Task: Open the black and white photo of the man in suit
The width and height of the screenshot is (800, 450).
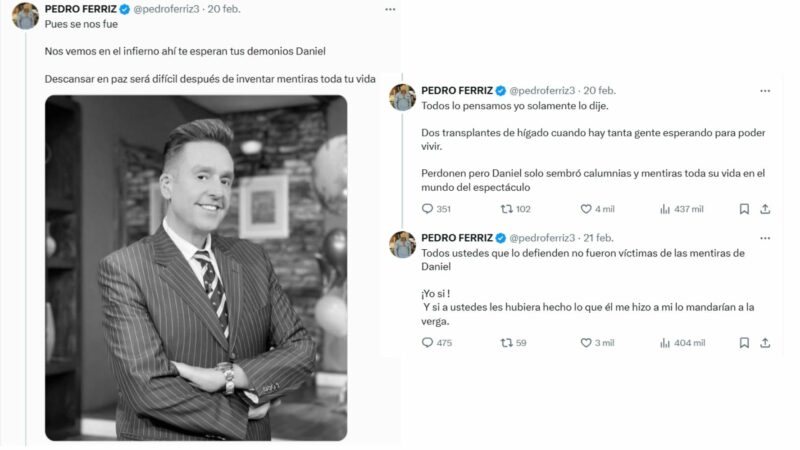Action: coord(196,268)
